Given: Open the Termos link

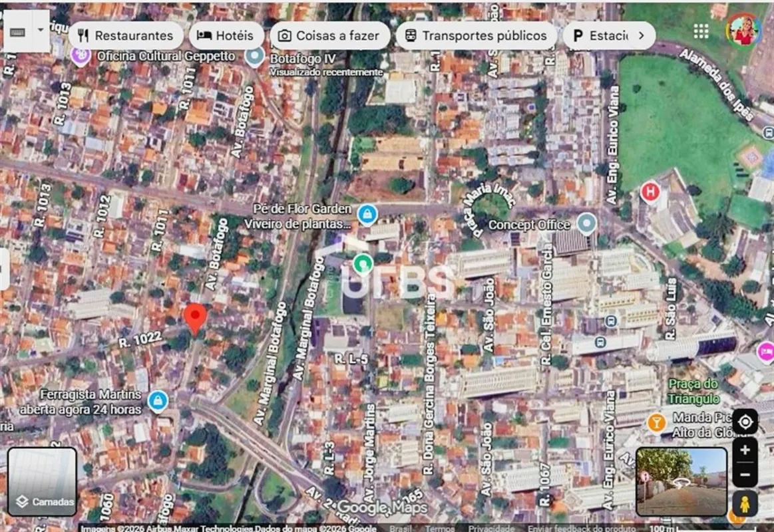Looking at the screenshot, I should pos(439,528).
